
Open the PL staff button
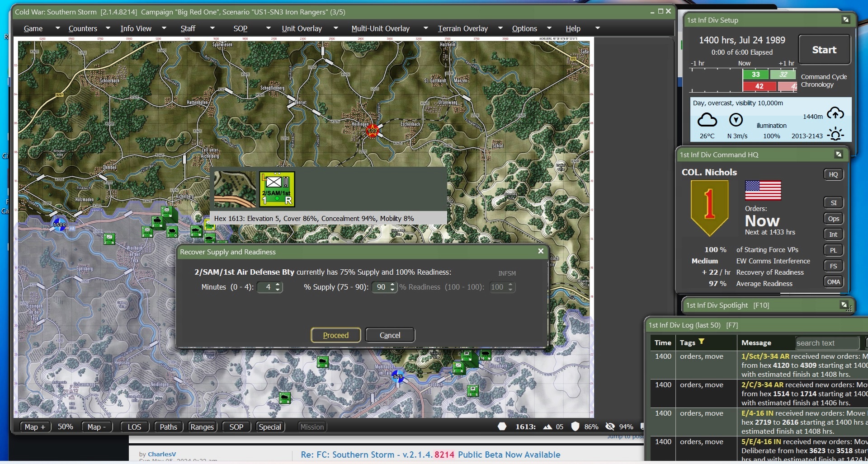click(x=834, y=250)
